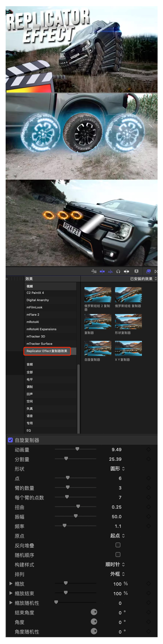The height and width of the screenshot is (644, 163).
Task: Add keyframe for 结束角度 parameter
Action: [148, 612]
